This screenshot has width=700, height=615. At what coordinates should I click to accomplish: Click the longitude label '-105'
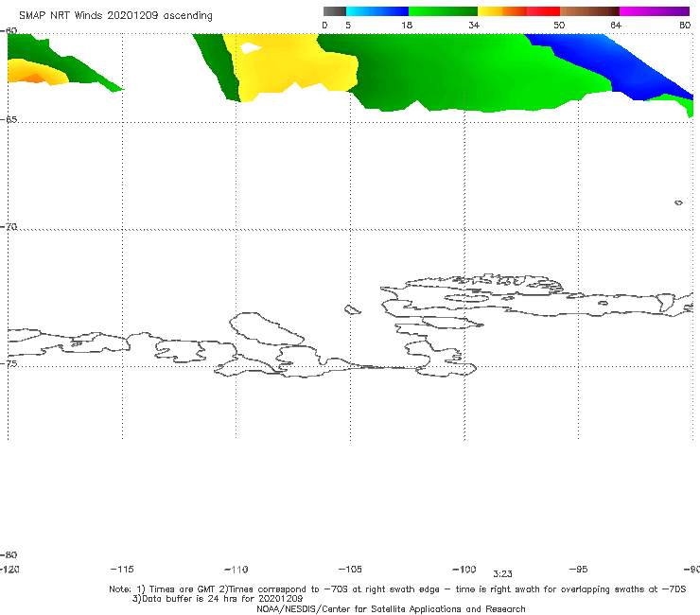pyautogui.click(x=350, y=570)
